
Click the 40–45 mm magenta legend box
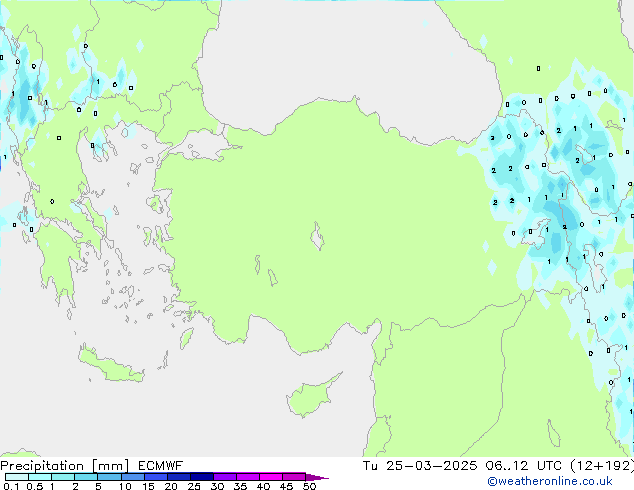pos(271,477)
